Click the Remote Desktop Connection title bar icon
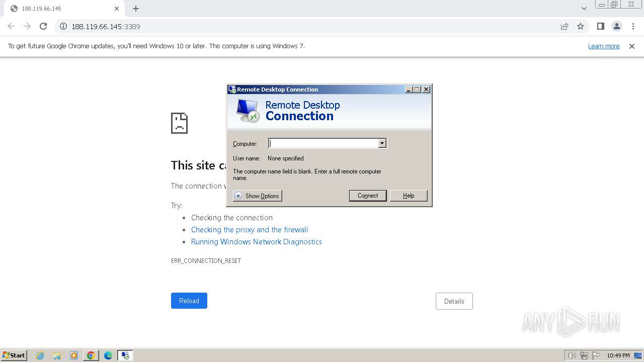Screen dimensions: 644x362 pos(232,89)
